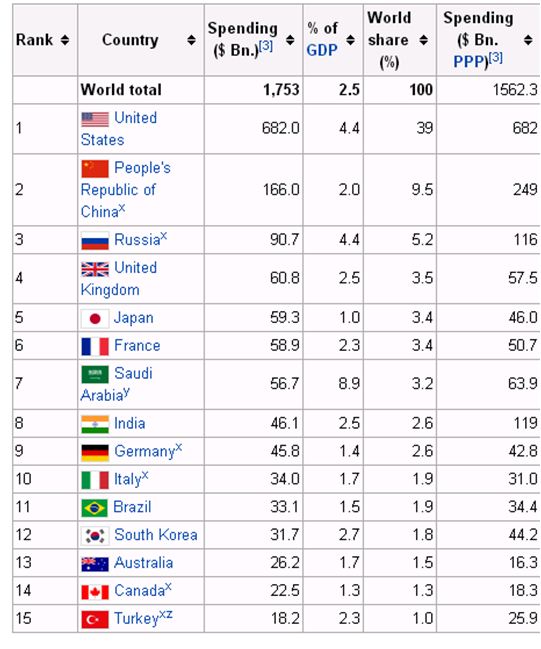Viewport: 541px width, 649px height.
Task: Click the Saudi Arabia flag icon
Action: point(95,374)
